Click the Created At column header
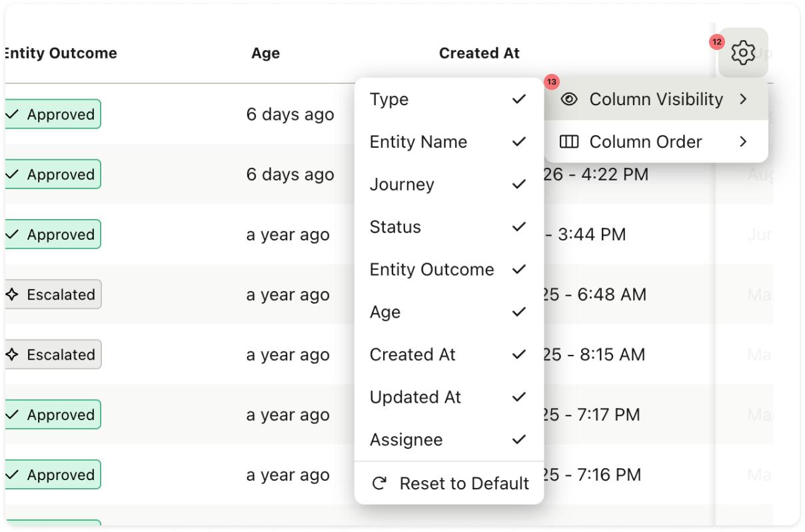 (479, 53)
